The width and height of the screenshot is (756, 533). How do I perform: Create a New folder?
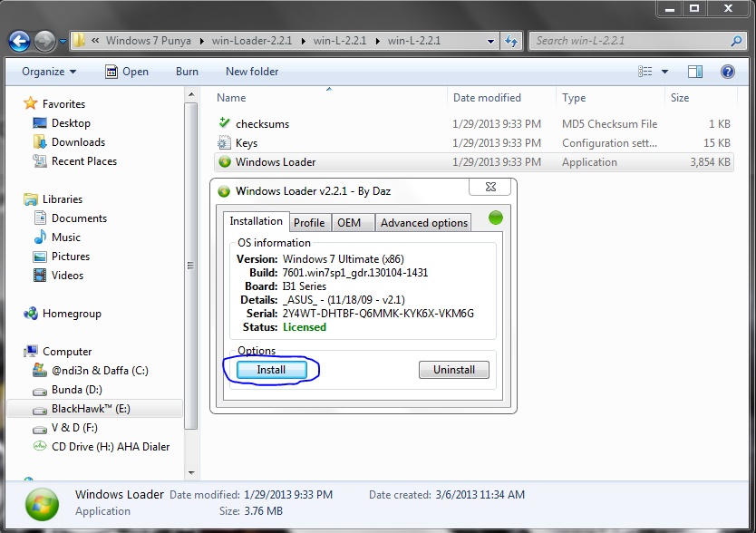pos(252,72)
